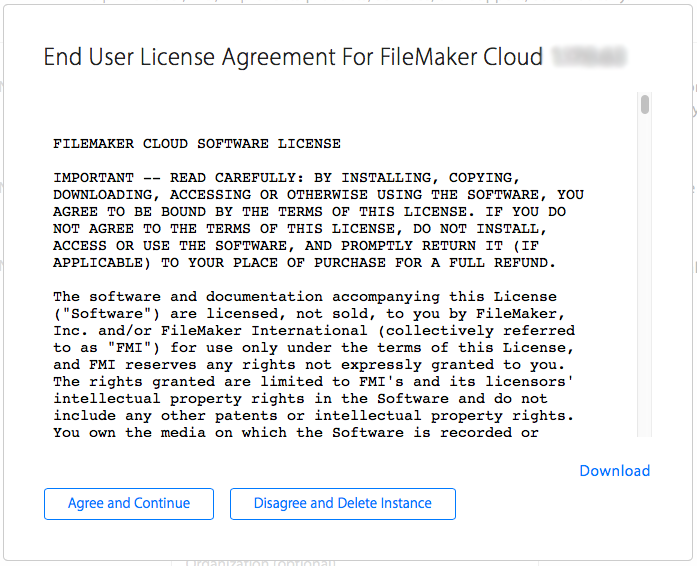Image resolution: width=697 pixels, height=566 pixels.
Task: Click the line 'The software and documentation accompanying'
Action: coord(305,297)
